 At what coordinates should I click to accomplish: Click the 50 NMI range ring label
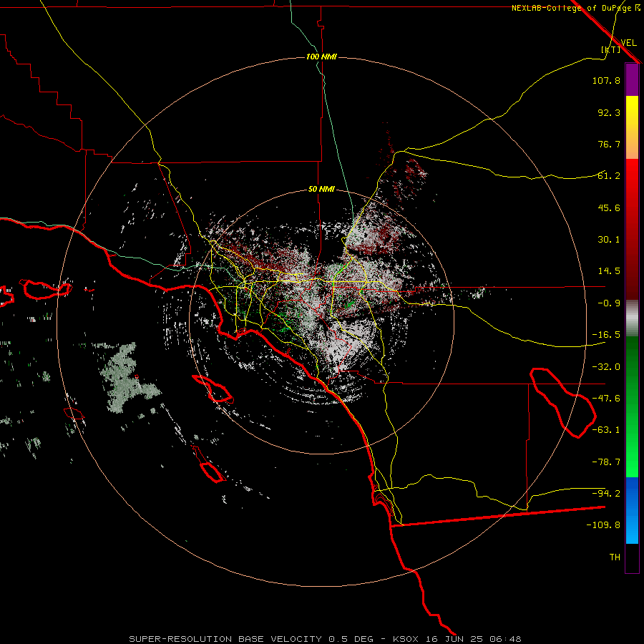[x=321, y=189]
